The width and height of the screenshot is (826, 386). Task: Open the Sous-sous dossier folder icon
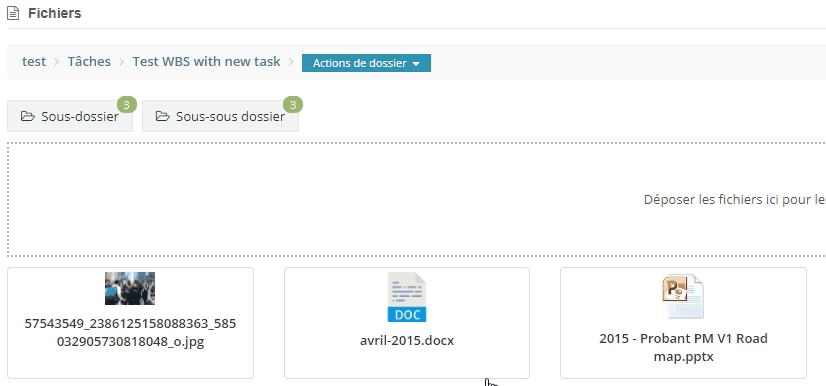[x=162, y=116]
